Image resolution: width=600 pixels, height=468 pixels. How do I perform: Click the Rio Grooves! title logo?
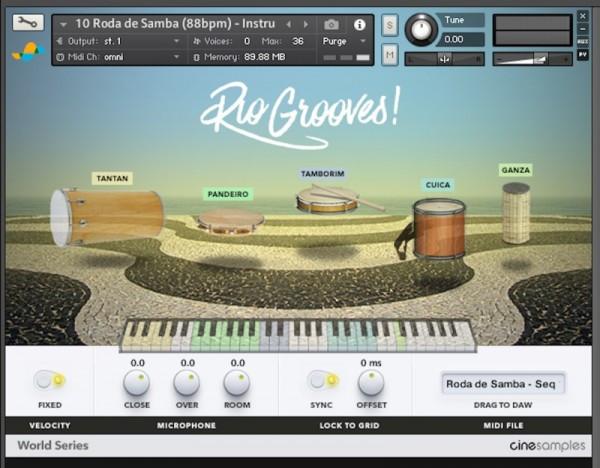tap(299, 114)
